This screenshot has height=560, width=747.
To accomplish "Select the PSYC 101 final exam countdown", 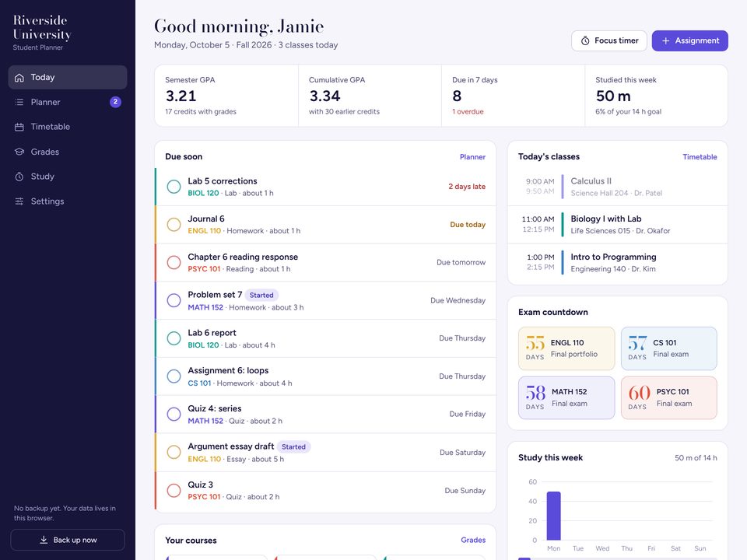I will 669,398.
